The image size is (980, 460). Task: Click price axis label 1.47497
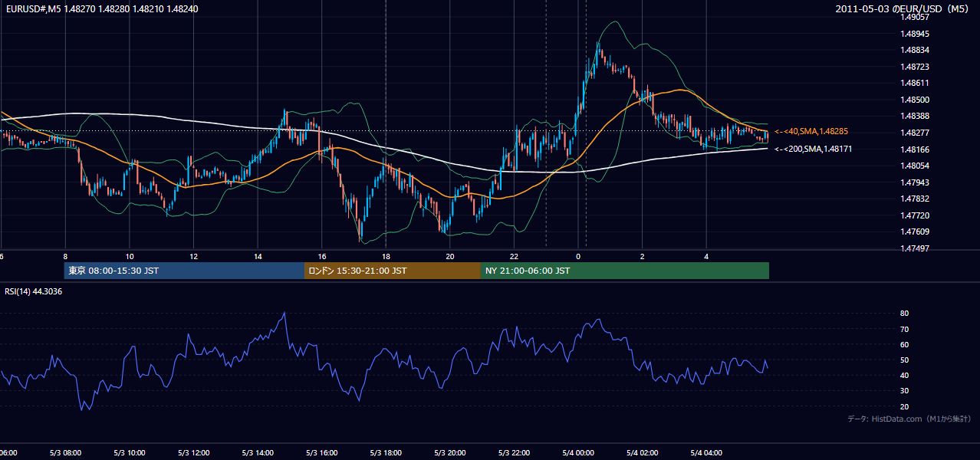pos(915,248)
